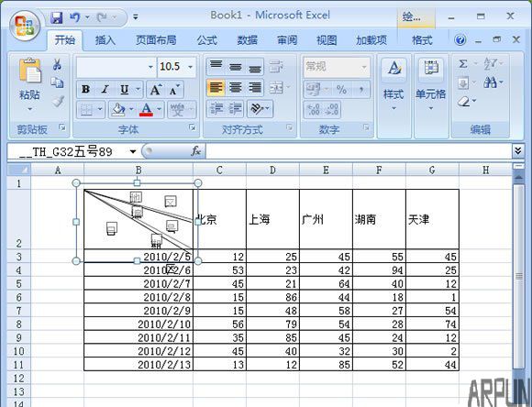Click the AutoSum sigma icon

[463, 64]
